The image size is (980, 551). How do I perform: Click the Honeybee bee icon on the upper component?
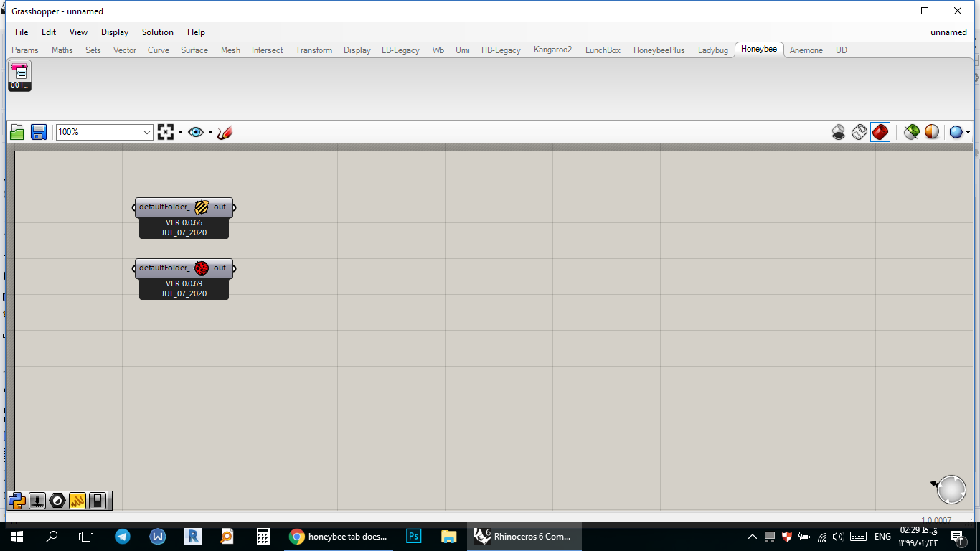point(202,207)
